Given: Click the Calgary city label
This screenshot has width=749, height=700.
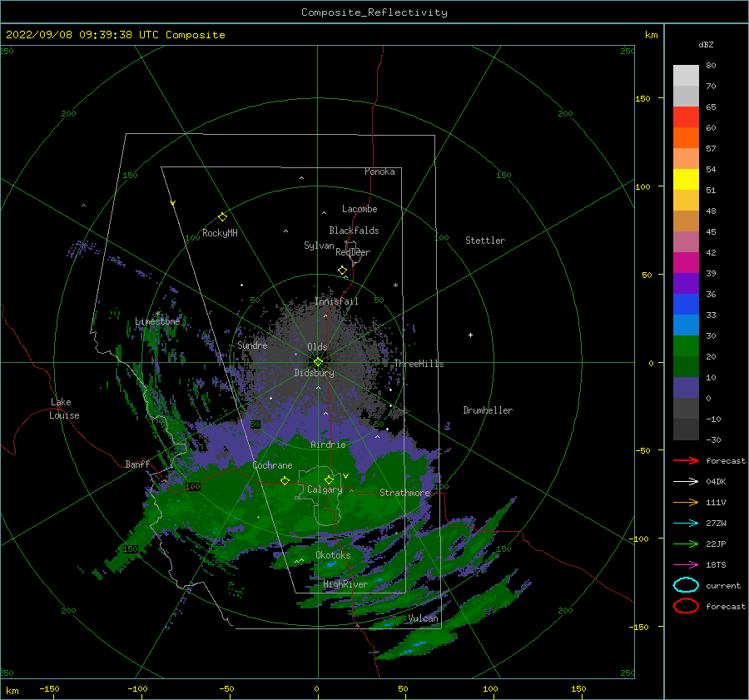Looking at the screenshot, I should tap(325, 489).
